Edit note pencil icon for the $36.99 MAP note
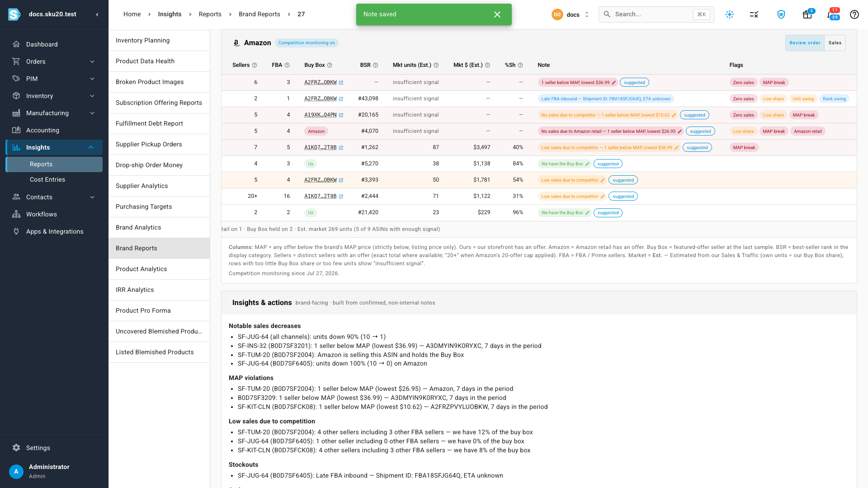Image resolution: width=868 pixels, height=488 pixels. (614, 83)
